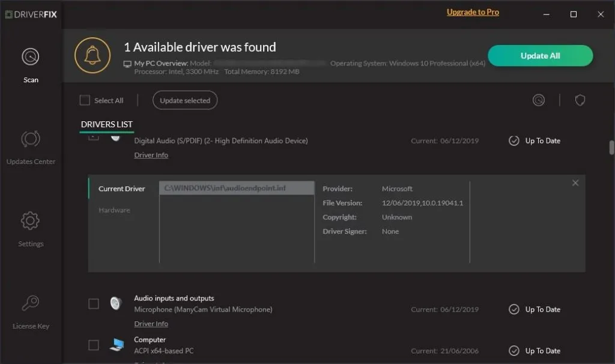Open Settings via the gear icon

tap(30, 221)
